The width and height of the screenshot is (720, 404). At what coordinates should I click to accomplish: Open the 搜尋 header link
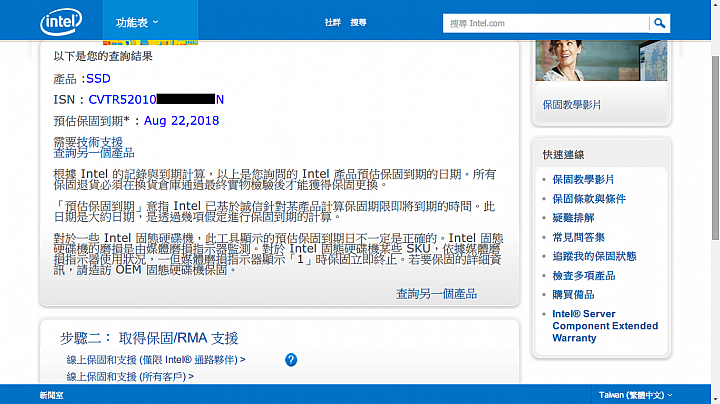click(x=358, y=22)
